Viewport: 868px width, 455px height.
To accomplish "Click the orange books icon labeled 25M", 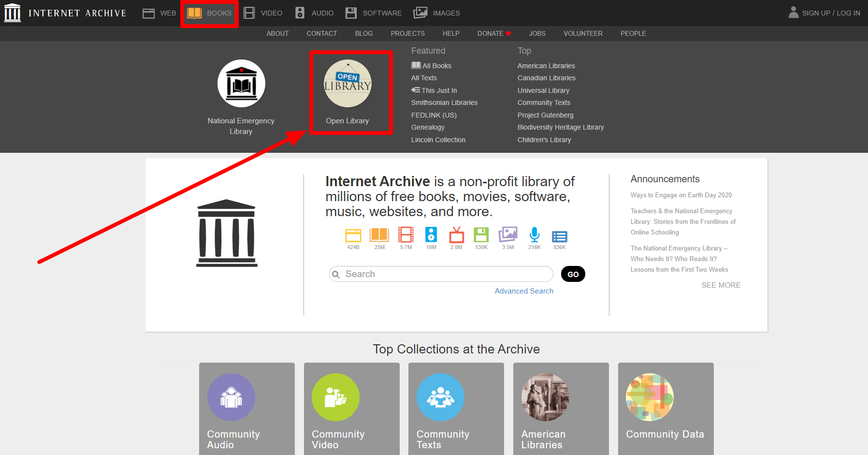I will pos(379,235).
